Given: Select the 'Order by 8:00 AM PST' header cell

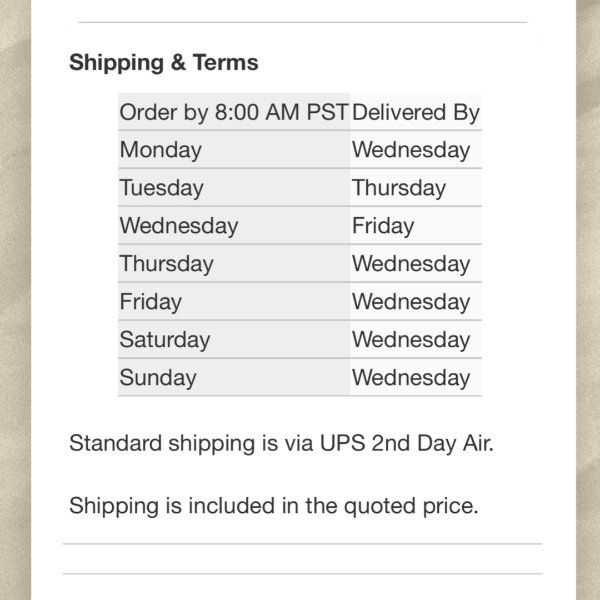Looking at the screenshot, I should point(234,112).
